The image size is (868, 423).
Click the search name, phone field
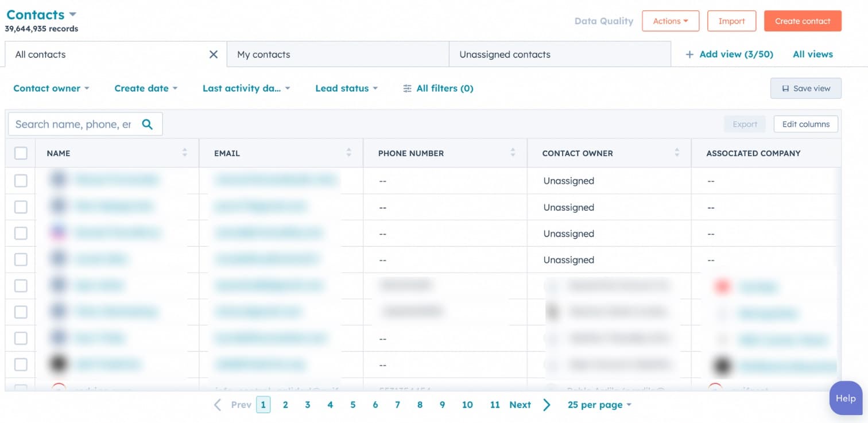[73, 124]
